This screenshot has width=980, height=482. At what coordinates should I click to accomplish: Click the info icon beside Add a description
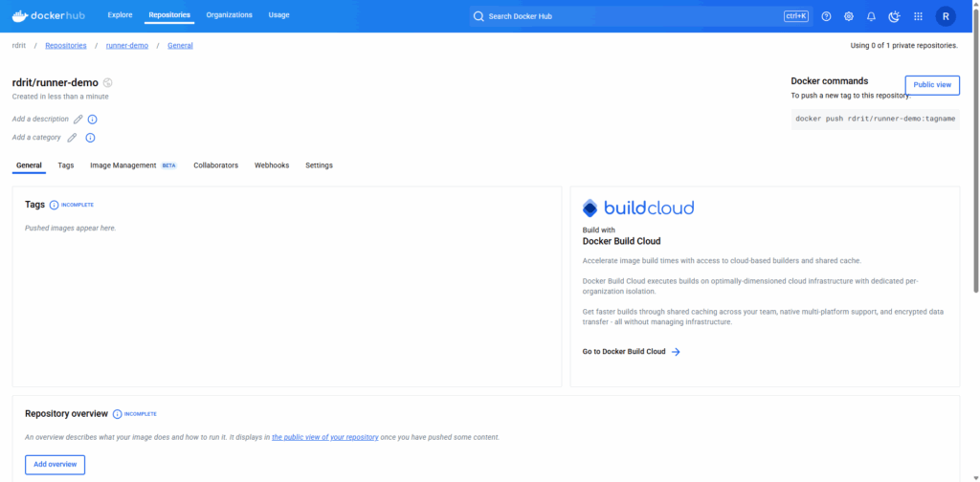93,120
